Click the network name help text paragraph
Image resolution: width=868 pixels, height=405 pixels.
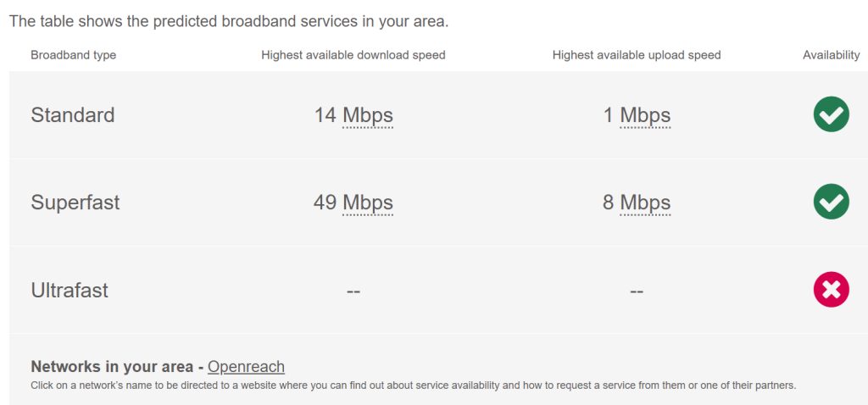click(413, 386)
